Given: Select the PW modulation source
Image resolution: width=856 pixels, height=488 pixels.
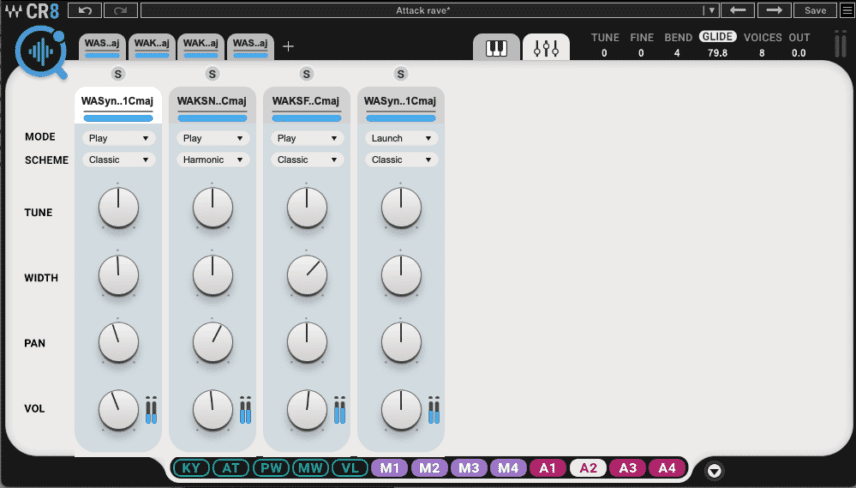Looking at the screenshot, I should pyautogui.click(x=271, y=468).
